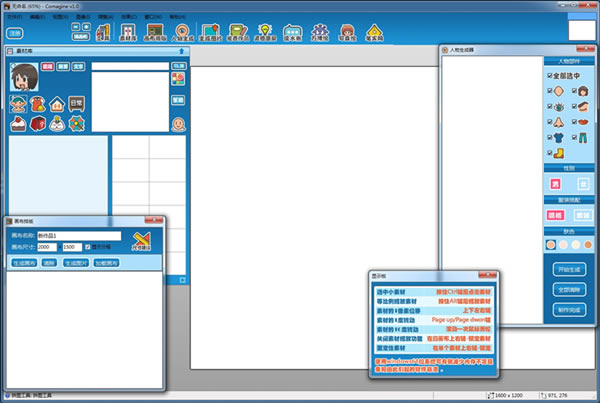Toggle the face shape part checkbox
The height and width of the screenshot is (403, 600).
pyautogui.click(x=551, y=90)
